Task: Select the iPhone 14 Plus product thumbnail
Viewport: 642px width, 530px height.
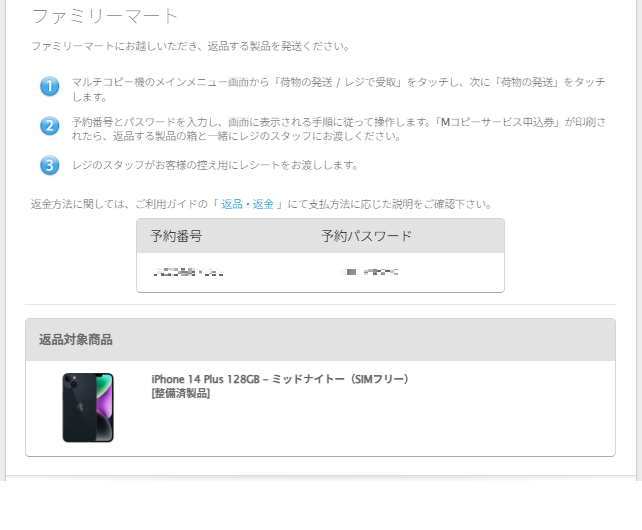Action: (88, 408)
